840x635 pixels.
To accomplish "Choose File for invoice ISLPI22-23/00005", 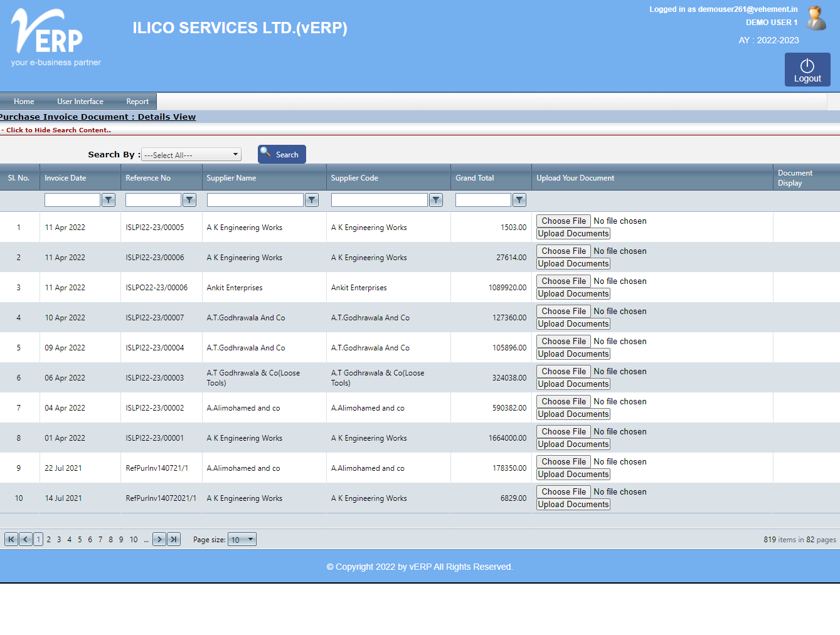I will pyautogui.click(x=564, y=221).
